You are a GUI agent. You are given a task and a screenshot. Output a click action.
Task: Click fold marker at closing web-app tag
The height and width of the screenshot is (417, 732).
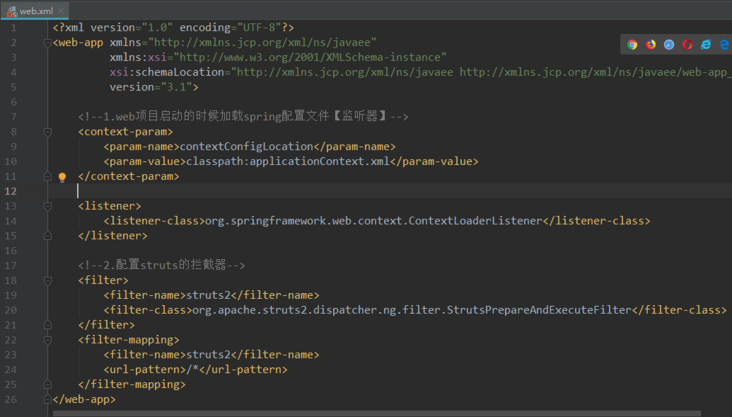[47, 399]
